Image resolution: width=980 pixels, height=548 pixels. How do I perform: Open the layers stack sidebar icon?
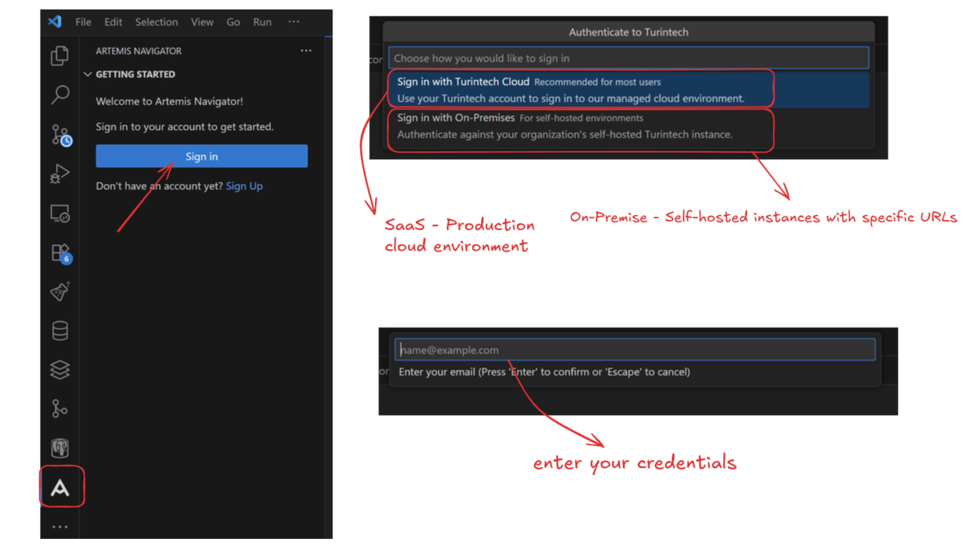tap(60, 369)
